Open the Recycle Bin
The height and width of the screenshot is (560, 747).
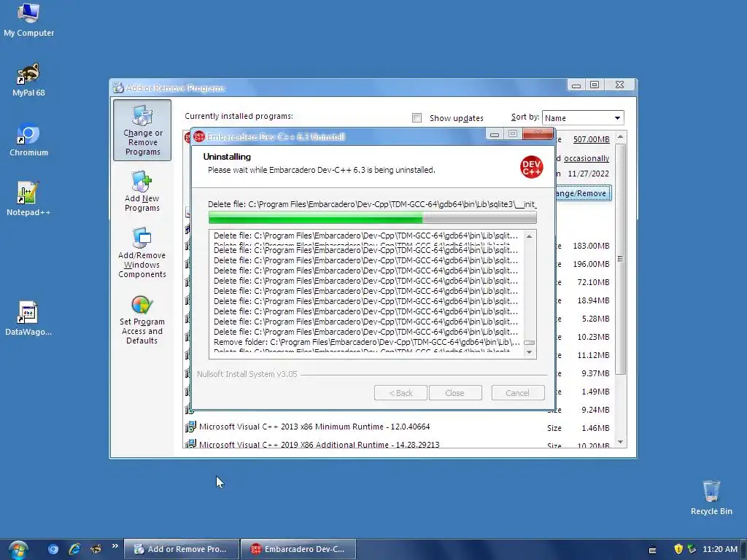pyautogui.click(x=711, y=497)
